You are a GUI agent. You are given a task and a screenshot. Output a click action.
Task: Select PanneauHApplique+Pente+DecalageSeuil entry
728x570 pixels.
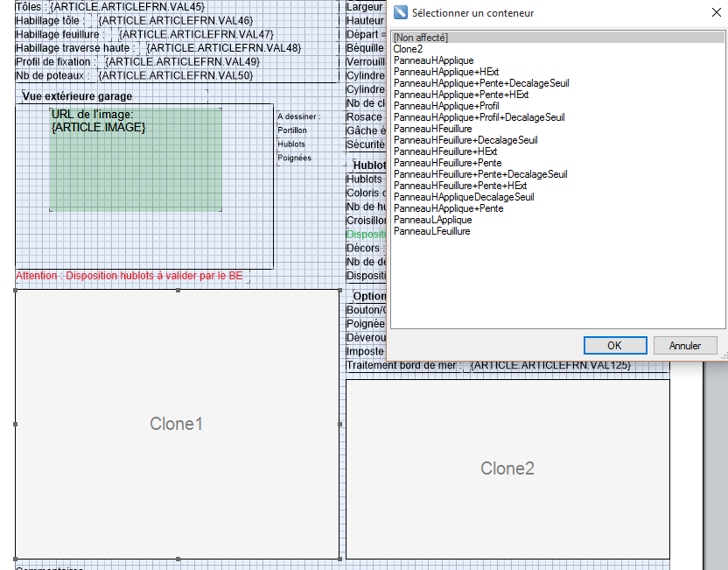click(x=481, y=83)
